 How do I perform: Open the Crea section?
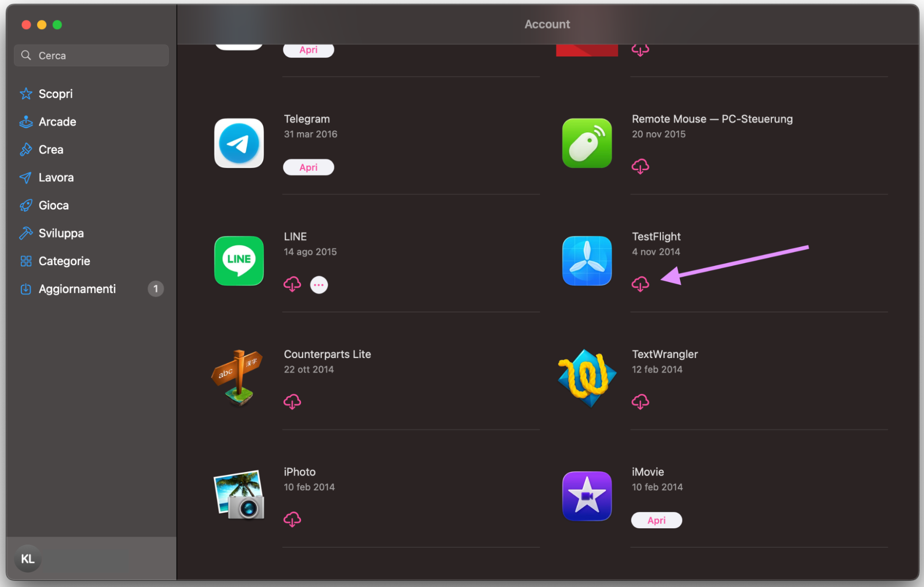tap(50, 149)
